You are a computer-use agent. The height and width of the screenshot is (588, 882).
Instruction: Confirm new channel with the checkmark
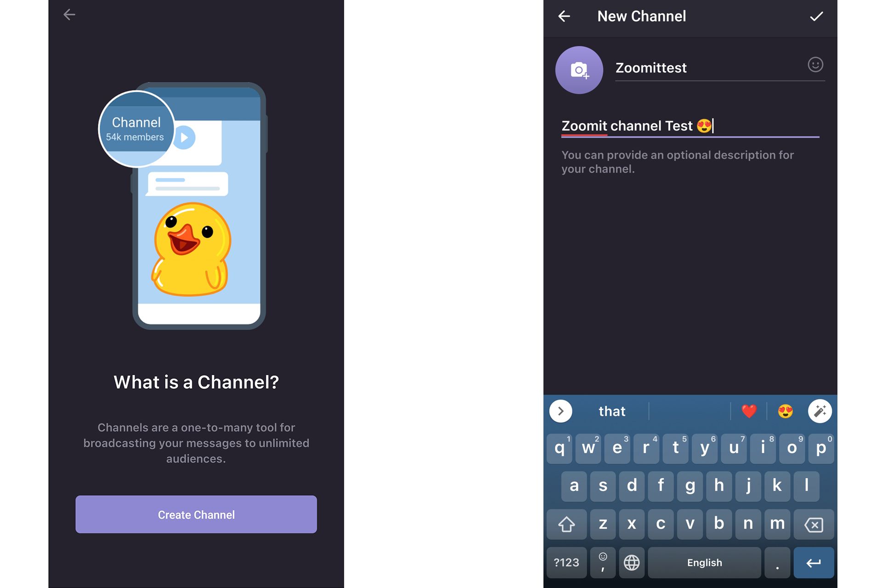tap(816, 17)
